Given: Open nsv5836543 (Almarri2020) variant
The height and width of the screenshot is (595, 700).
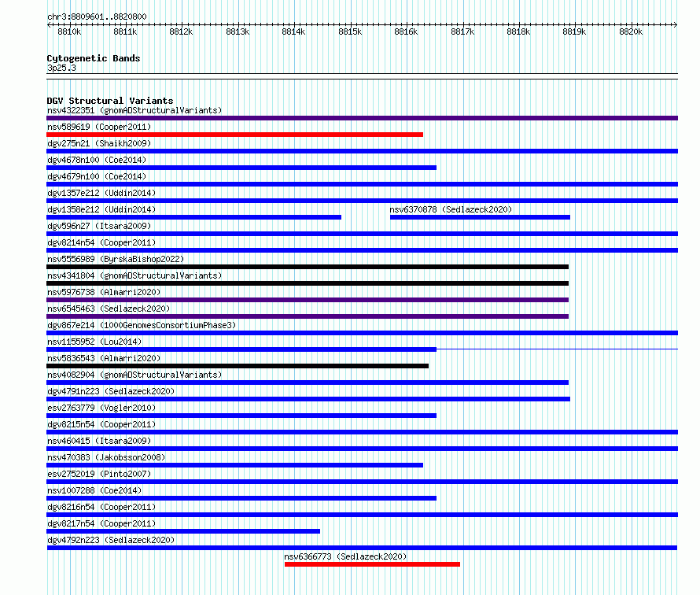Looking at the screenshot, I should (x=104, y=358).
